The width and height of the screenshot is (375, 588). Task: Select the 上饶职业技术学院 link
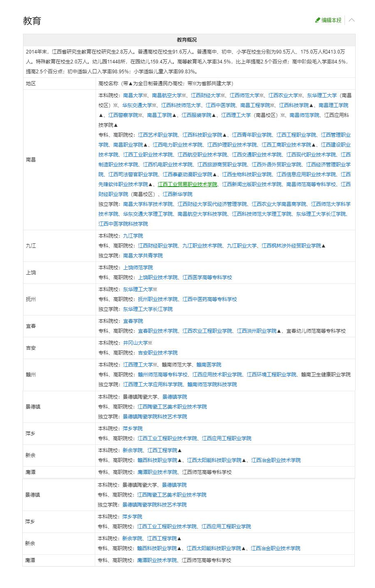pos(158,278)
